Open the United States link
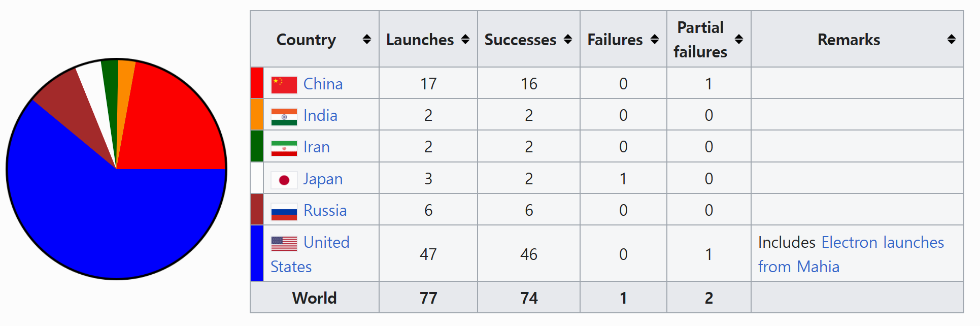 click(310, 254)
